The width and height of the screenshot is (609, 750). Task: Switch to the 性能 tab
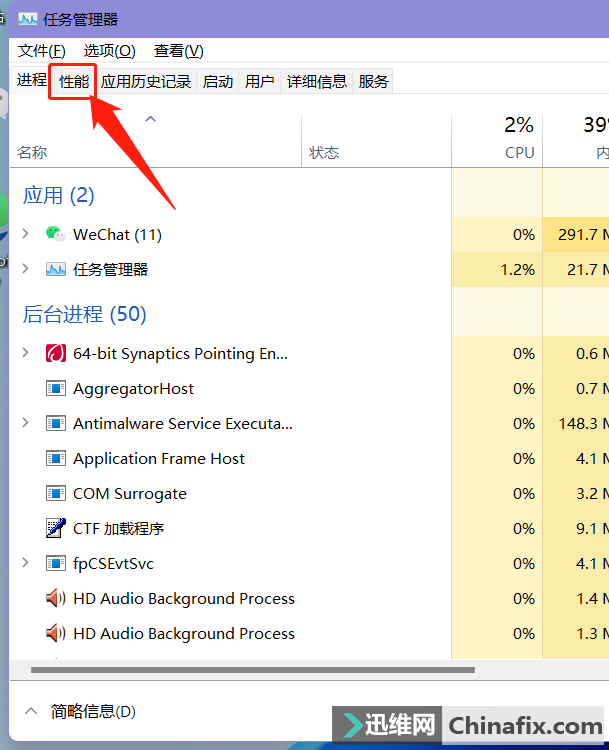73,82
